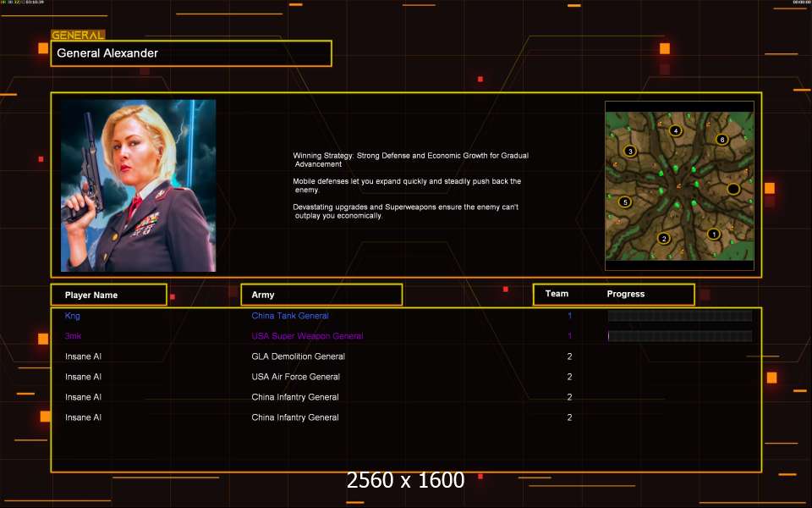Viewport: 812px width, 508px height.
Task: Click the Army column header
Action: [321, 295]
